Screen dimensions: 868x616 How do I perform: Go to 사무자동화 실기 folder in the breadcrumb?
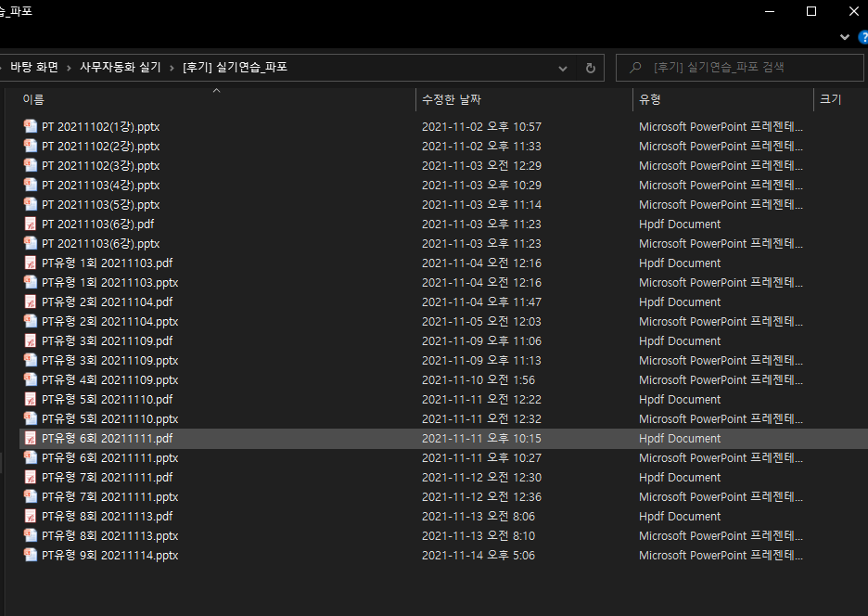pyautogui.click(x=120, y=68)
